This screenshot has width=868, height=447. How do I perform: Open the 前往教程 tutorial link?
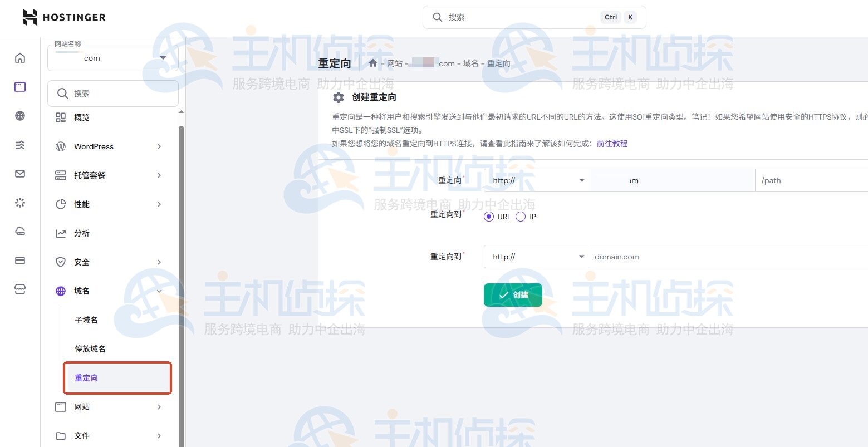pyautogui.click(x=611, y=143)
